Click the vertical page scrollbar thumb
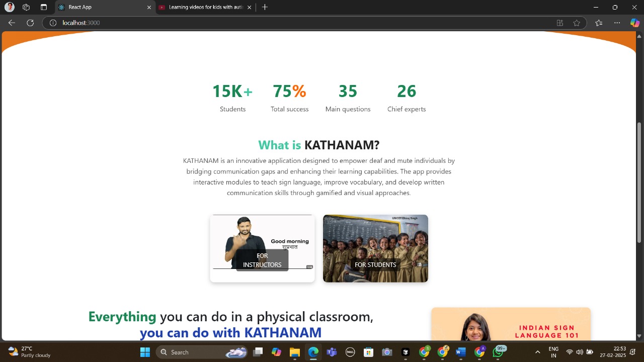Image resolution: width=644 pixels, height=362 pixels. click(639, 182)
